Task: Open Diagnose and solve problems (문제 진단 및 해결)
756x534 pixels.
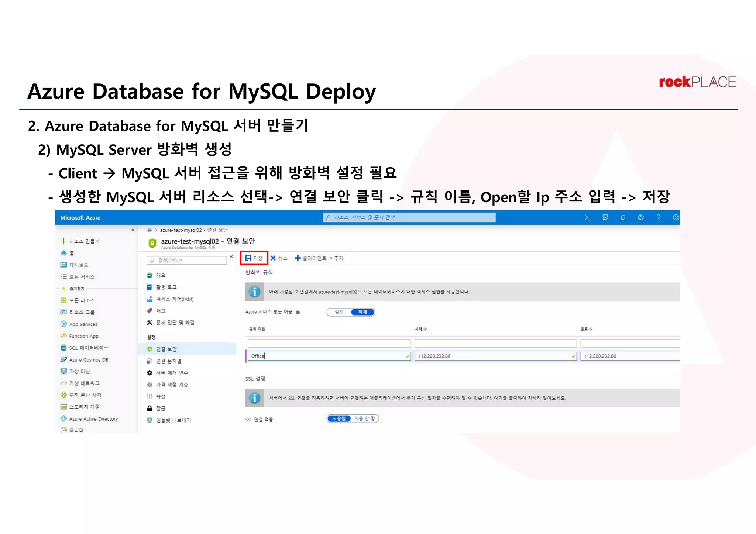Action: (171, 323)
